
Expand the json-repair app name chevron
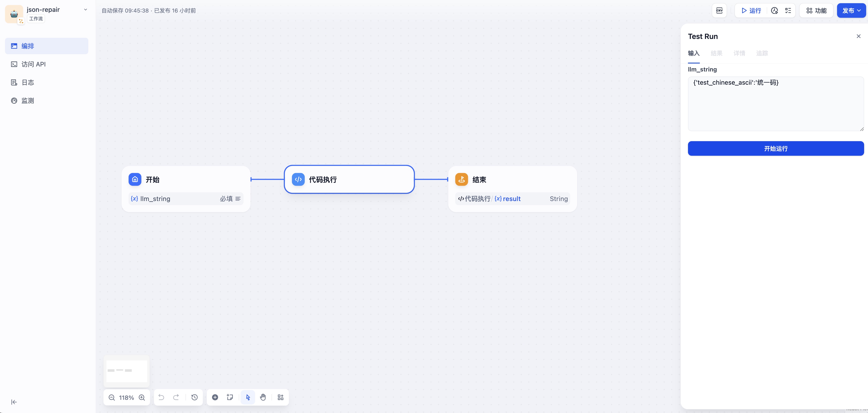coord(86,9)
